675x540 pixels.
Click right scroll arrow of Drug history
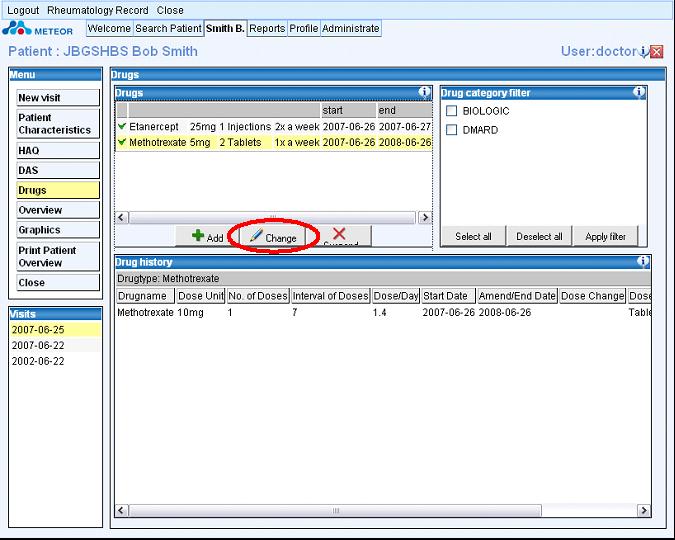(644, 510)
